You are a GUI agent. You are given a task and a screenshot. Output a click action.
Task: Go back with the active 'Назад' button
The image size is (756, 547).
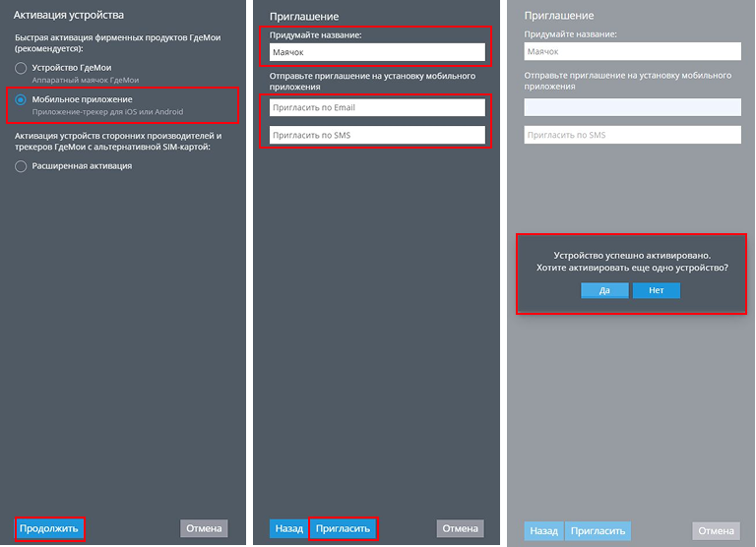point(289,528)
